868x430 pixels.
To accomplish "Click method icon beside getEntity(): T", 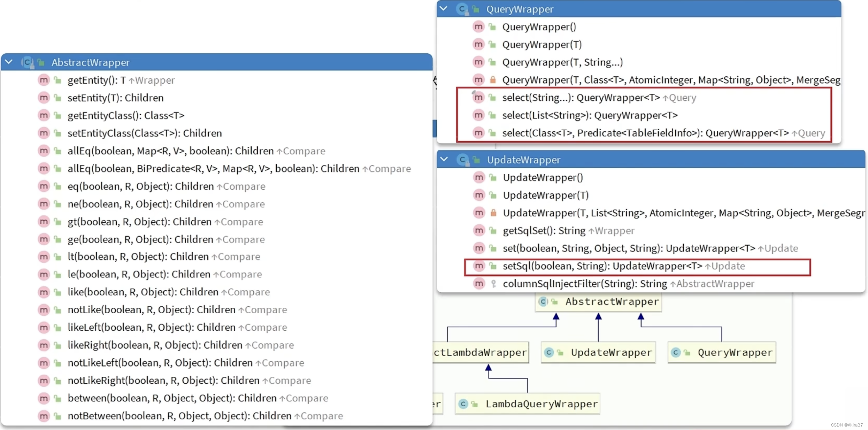I will click(x=44, y=80).
